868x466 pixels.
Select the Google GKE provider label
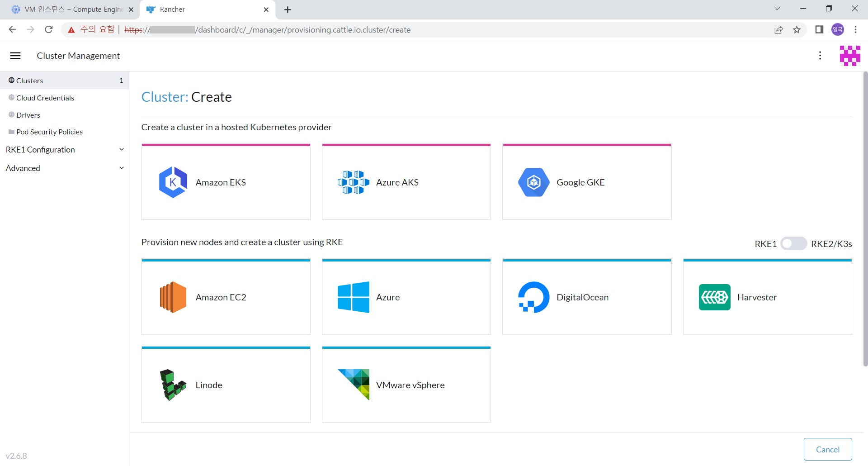580,182
